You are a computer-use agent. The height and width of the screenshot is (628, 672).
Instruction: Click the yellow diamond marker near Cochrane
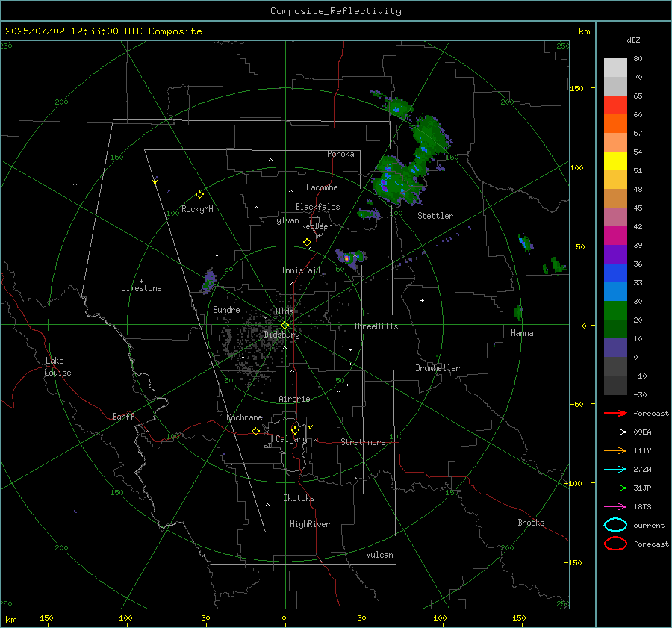(255, 431)
